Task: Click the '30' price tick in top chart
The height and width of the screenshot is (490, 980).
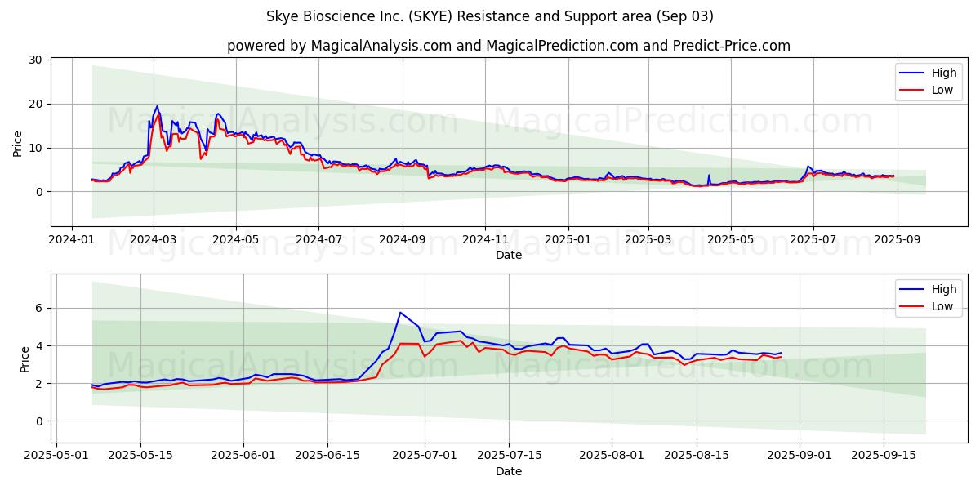Action: [35, 60]
